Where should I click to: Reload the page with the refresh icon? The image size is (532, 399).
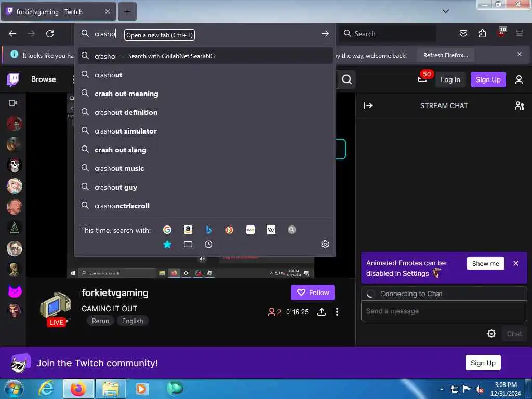click(50, 34)
